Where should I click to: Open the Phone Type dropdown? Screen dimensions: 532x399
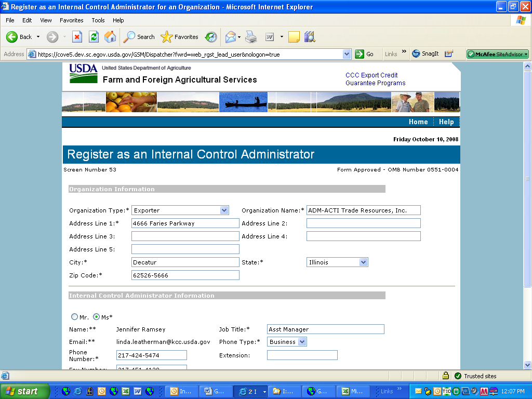click(302, 342)
